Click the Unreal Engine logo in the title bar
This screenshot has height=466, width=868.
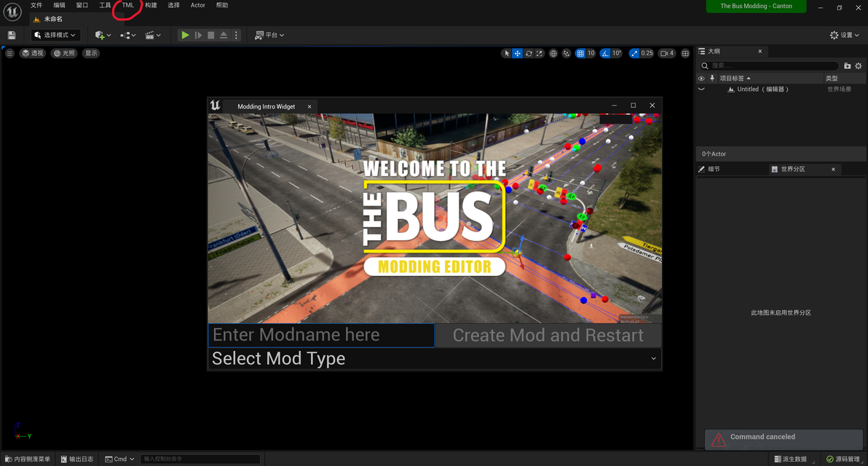coord(12,12)
